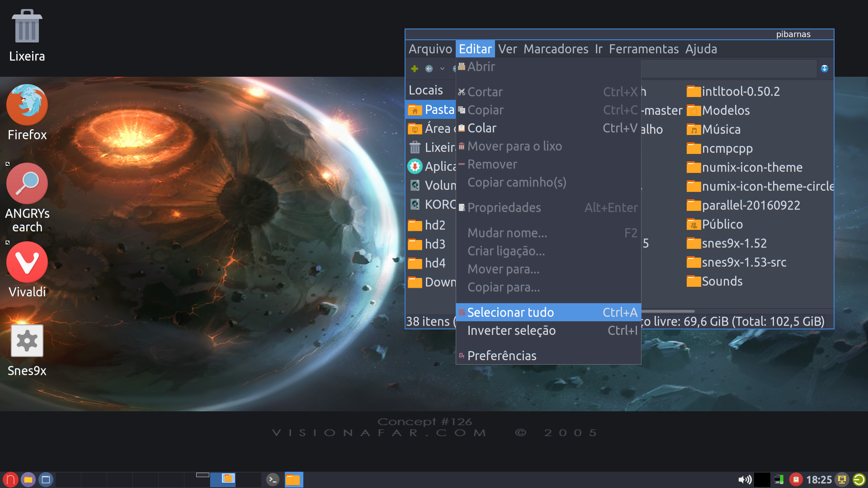Open the Marcadores menu
This screenshot has width=868, height=488.
coord(556,49)
